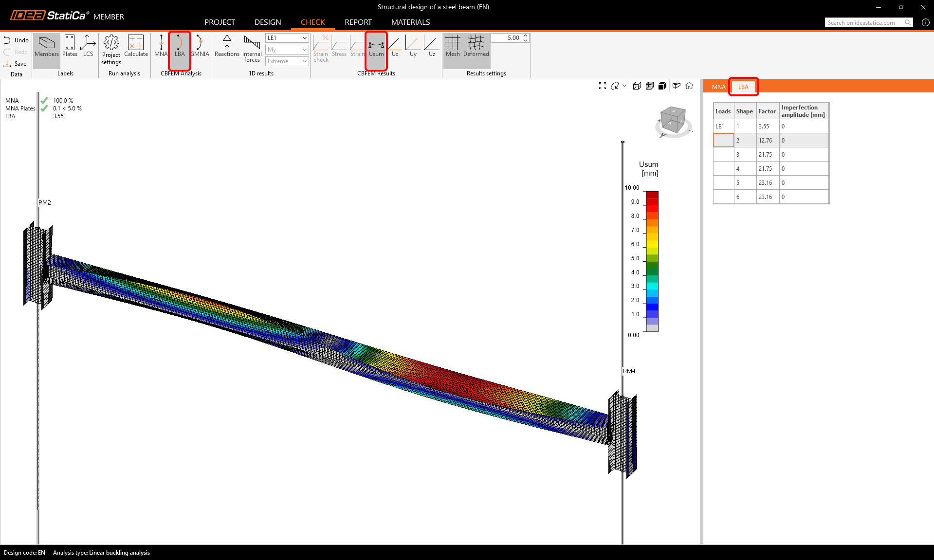
Task: Switch to the REPORT ribbon tab
Action: [x=358, y=22]
